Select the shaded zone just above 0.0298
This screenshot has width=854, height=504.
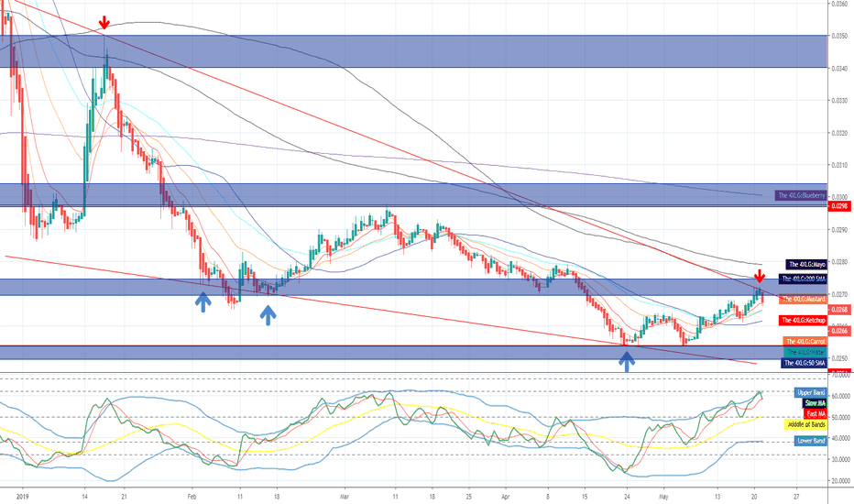tap(413, 194)
